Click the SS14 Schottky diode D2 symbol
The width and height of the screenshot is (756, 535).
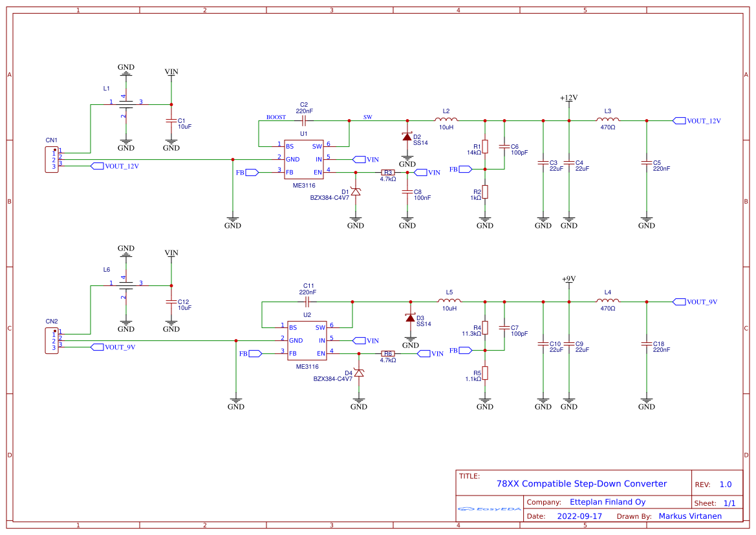(x=407, y=138)
